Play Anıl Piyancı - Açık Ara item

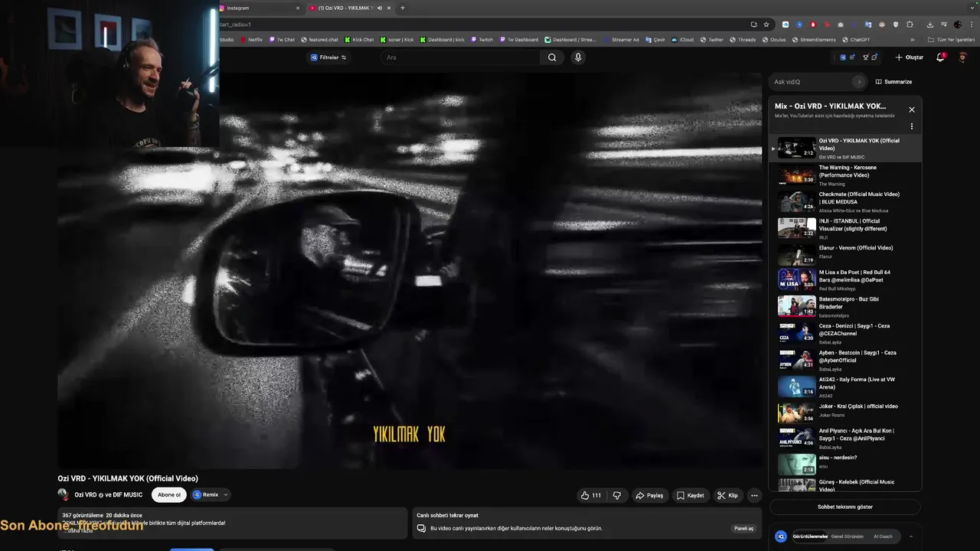coord(845,439)
